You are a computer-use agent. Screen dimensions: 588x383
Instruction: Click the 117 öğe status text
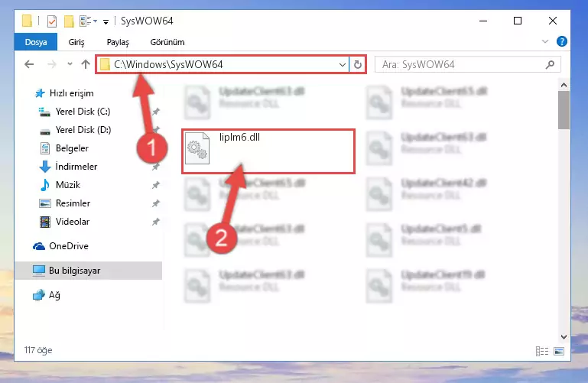(38, 350)
